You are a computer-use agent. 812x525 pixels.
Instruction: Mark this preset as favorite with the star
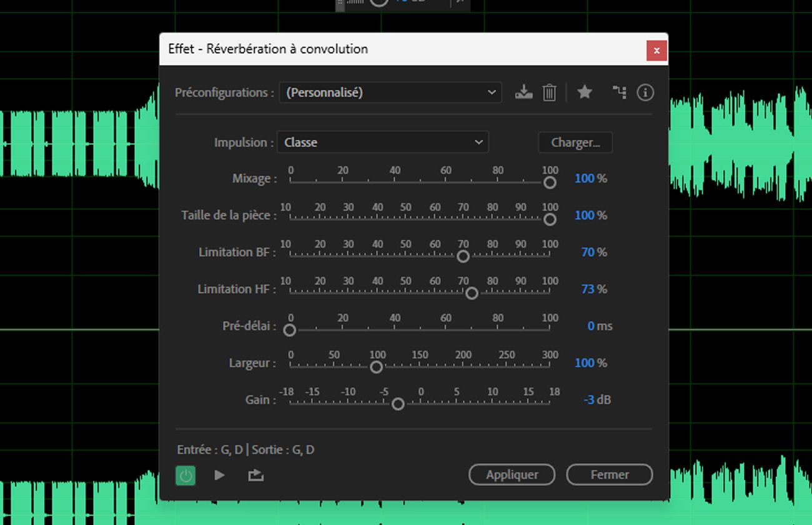pos(584,92)
